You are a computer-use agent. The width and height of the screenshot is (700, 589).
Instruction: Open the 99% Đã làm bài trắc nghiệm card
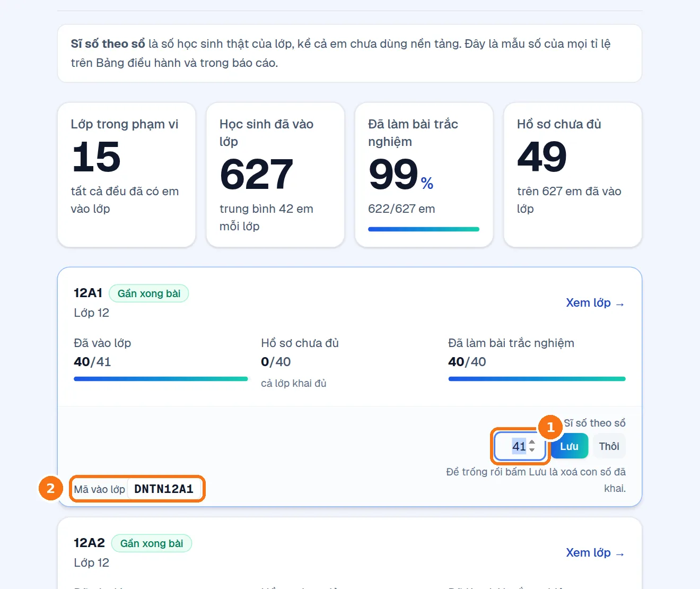(424, 175)
